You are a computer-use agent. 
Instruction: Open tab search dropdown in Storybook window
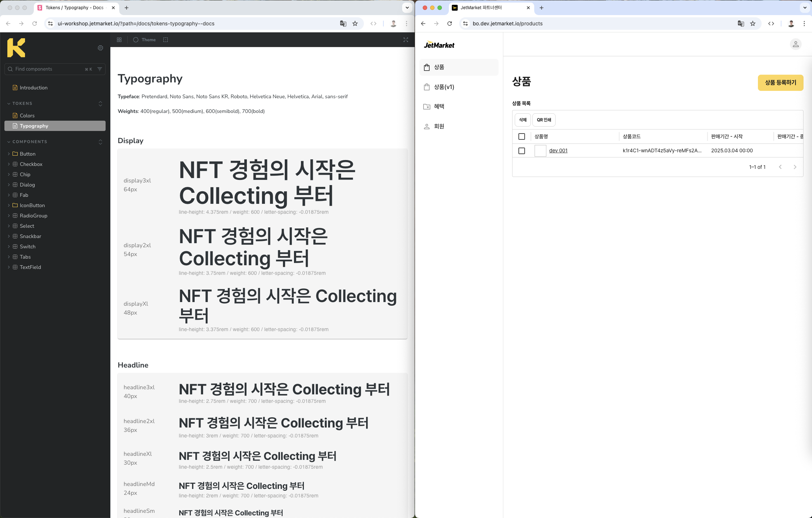tap(407, 8)
